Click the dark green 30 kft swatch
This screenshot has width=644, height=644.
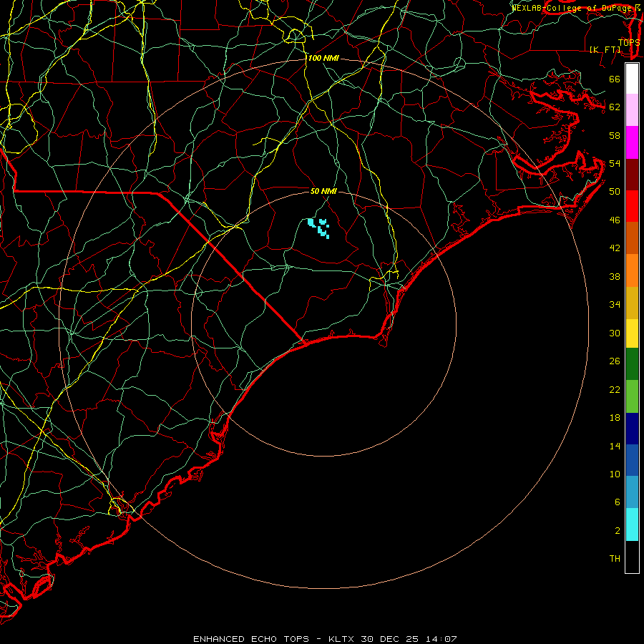pyautogui.click(x=632, y=364)
